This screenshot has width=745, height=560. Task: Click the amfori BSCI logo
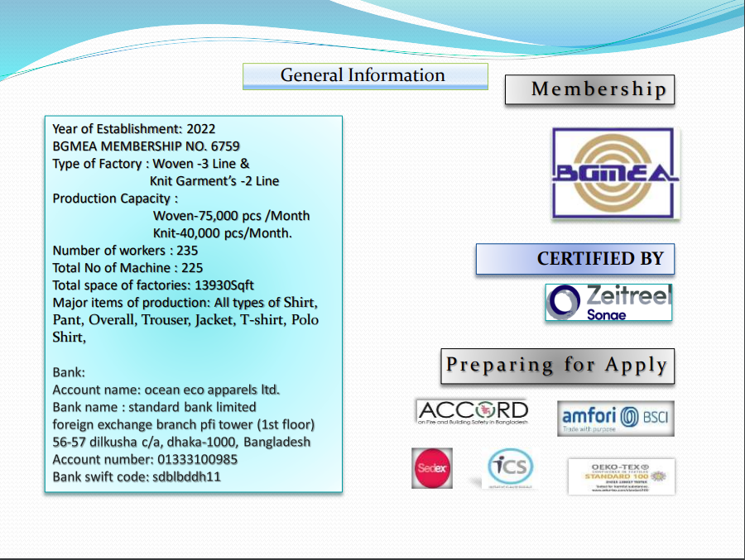pyautogui.click(x=616, y=419)
